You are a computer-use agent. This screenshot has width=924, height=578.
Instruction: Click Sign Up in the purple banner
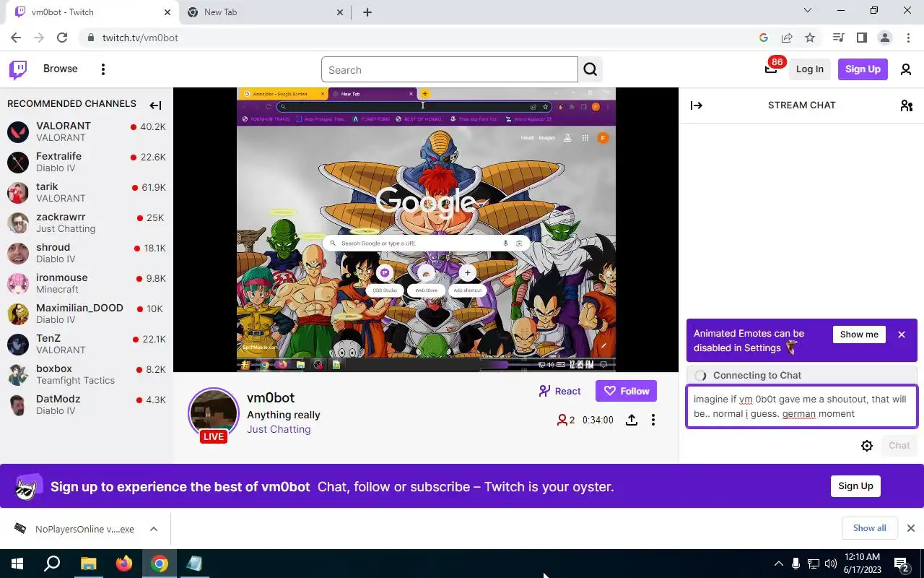pyautogui.click(x=855, y=486)
